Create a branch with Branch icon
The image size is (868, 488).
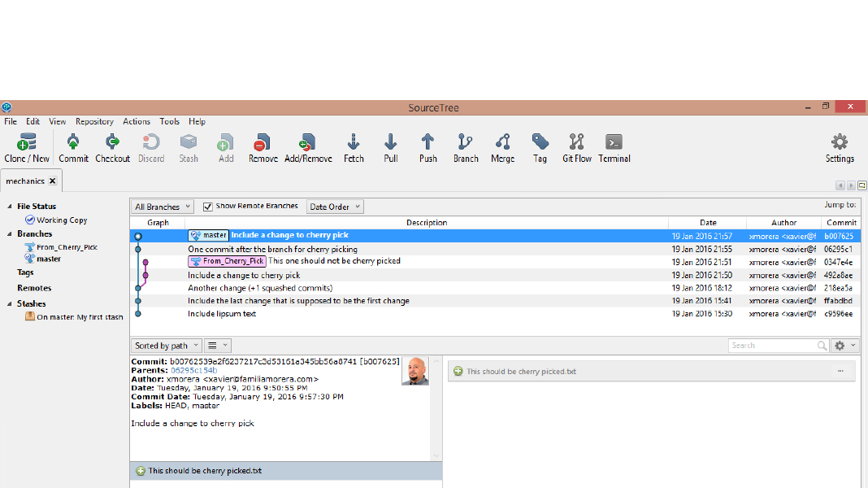point(466,148)
